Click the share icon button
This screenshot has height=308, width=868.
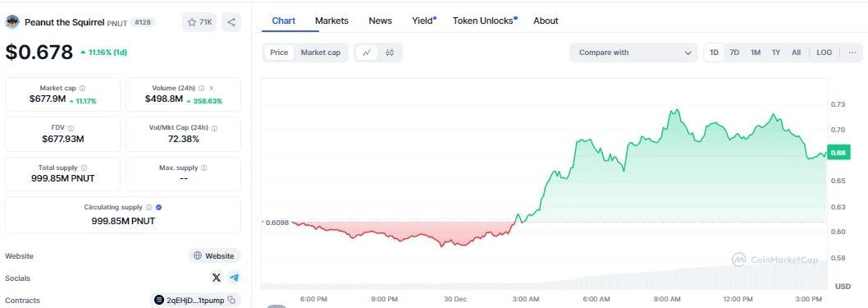pos(231,22)
